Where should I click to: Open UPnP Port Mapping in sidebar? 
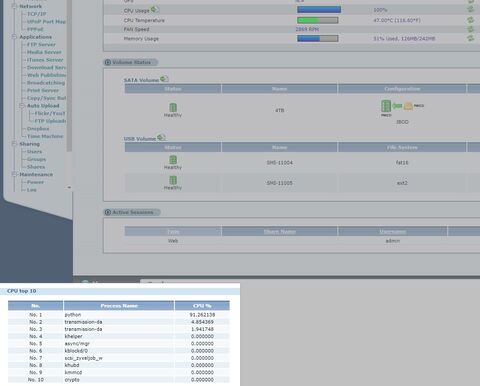click(46, 22)
